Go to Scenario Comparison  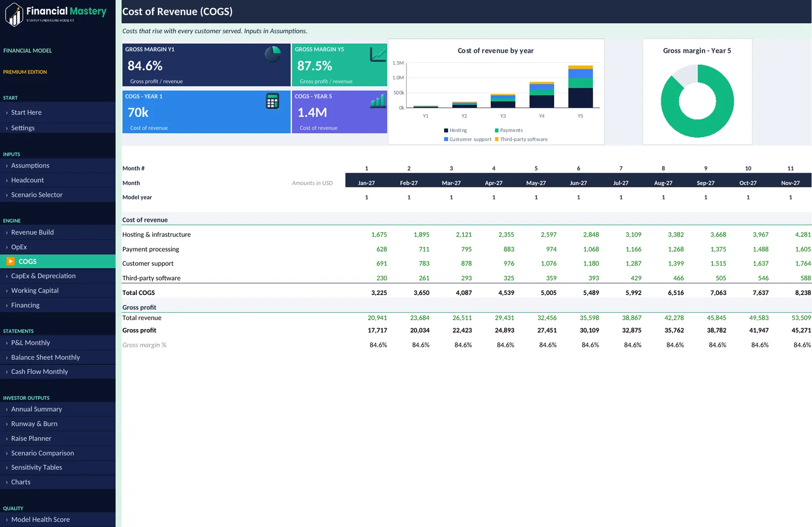[58, 453]
